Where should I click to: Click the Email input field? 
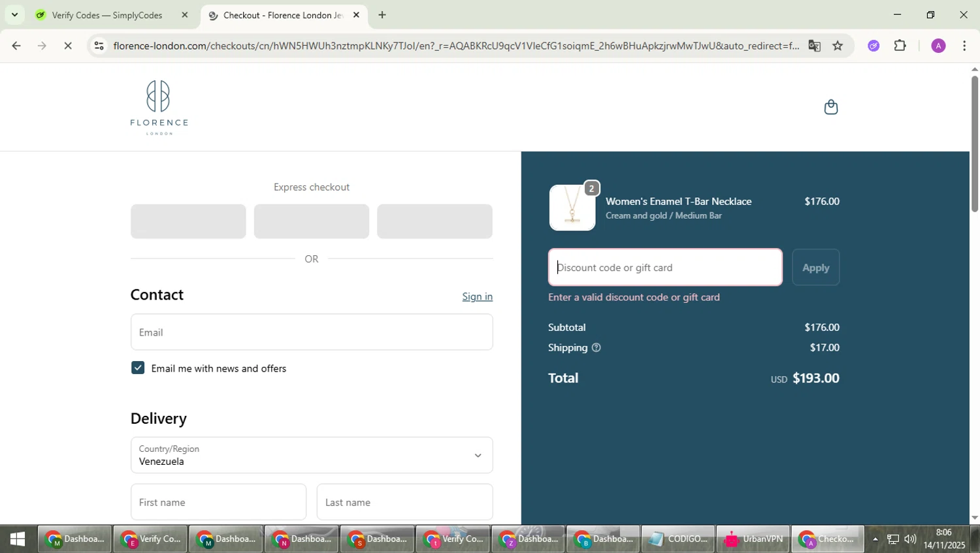click(312, 332)
